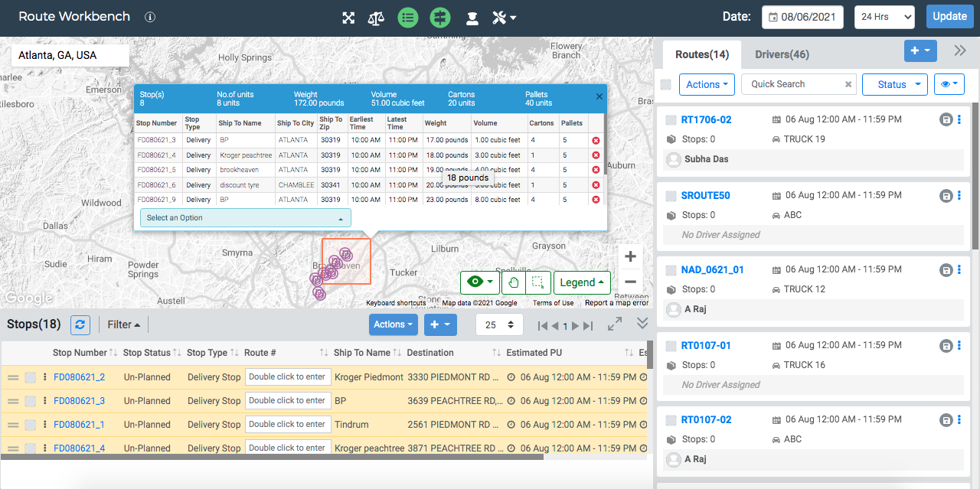Select the green stops list icon

tap(408, 17)
